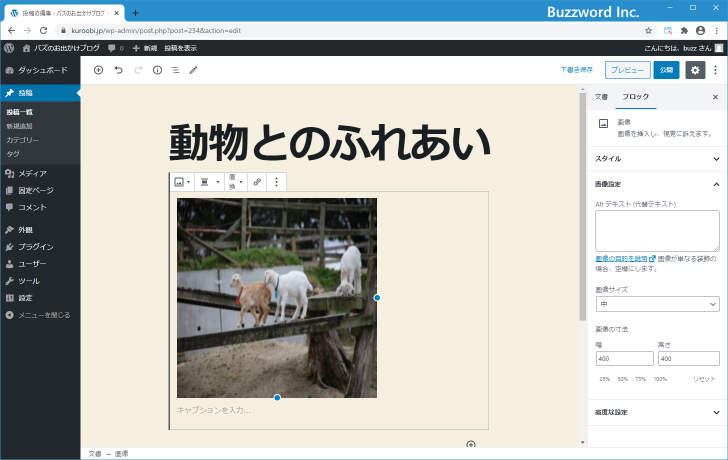Viewport: 728px width, 460px height.
Task: Click the image height field
Action: (689, 358)
